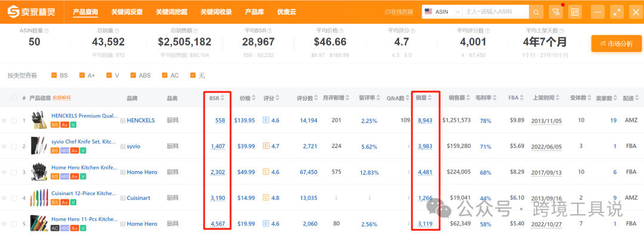Click the B rating grade icon for HENCKELS

pos(265,120)
